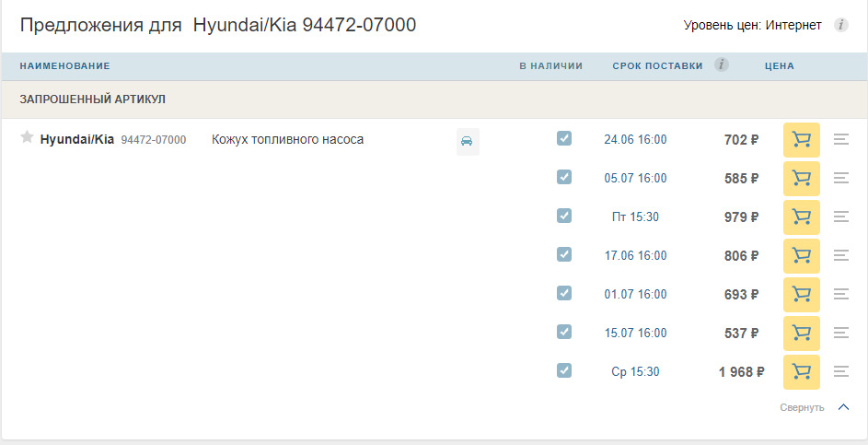
Task: Click the Свернуть link
Action: click(x=802, y=407)
